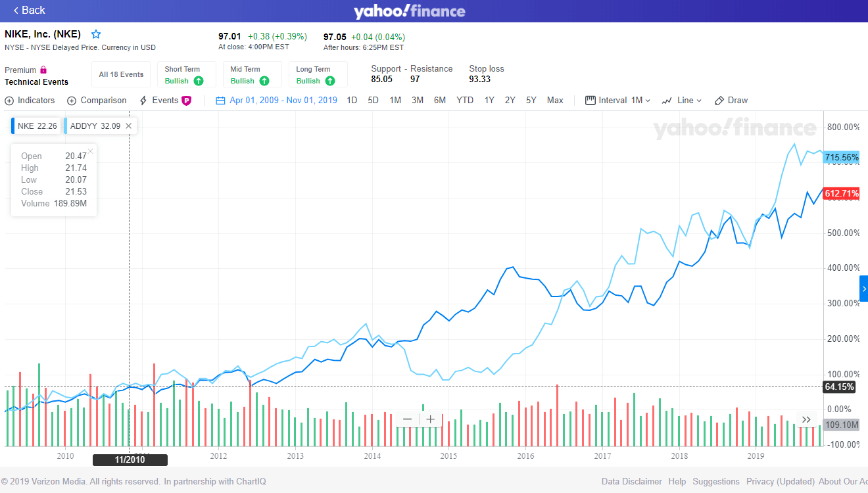
Task: Click the Technical Events label
Action: (36, 82)
